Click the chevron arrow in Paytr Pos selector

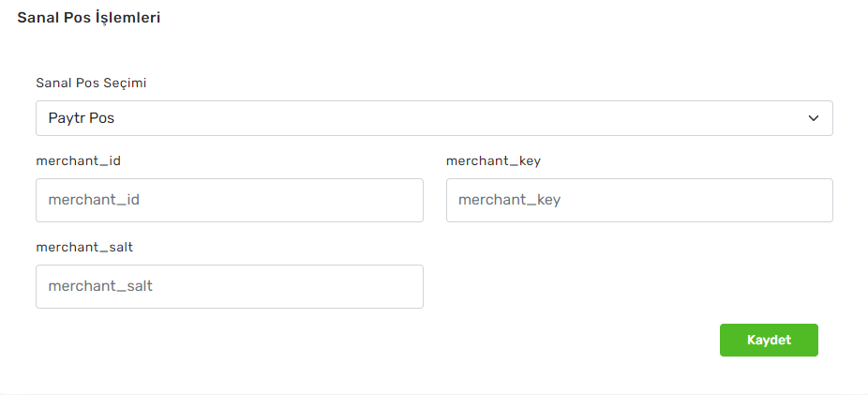pyautogui.click(x=813, y=118)
